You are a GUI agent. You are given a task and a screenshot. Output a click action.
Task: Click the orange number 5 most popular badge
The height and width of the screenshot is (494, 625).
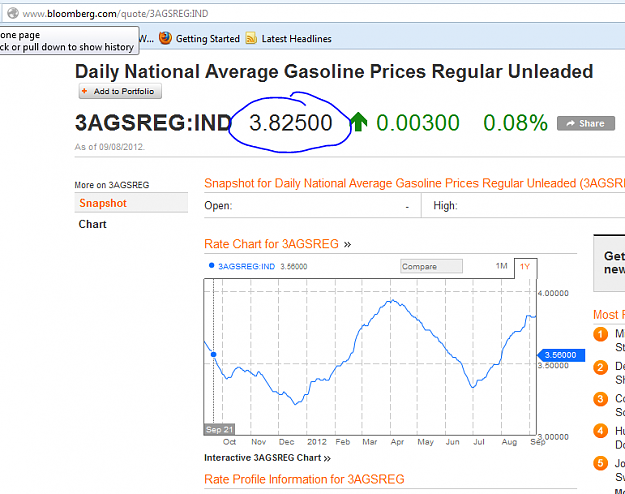[600, 463]
